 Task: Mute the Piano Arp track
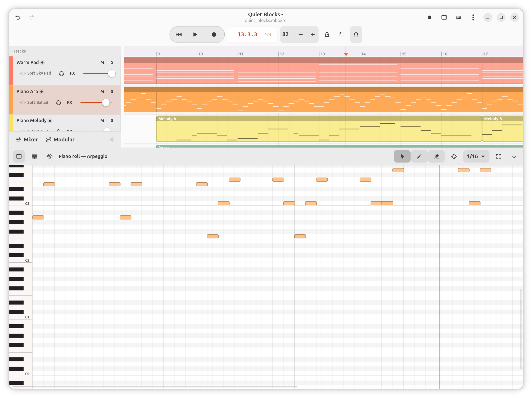[102, 91]
